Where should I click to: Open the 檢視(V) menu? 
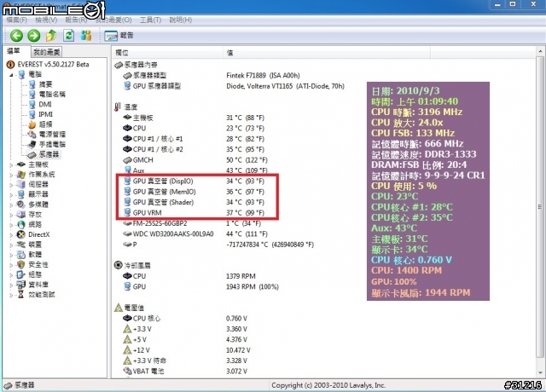tap(46, 20)
